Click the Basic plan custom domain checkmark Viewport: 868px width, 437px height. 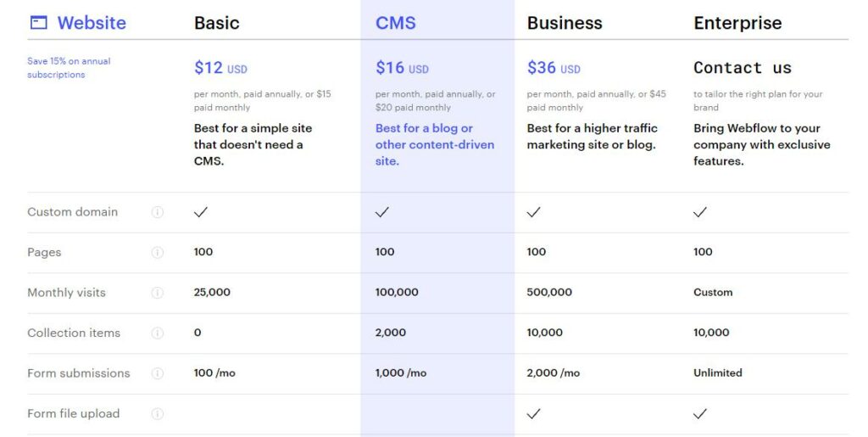click(201, 212)
